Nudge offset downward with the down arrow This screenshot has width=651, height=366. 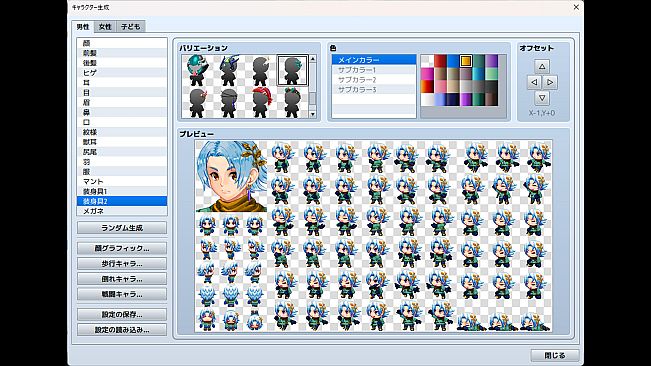point(542,98)
